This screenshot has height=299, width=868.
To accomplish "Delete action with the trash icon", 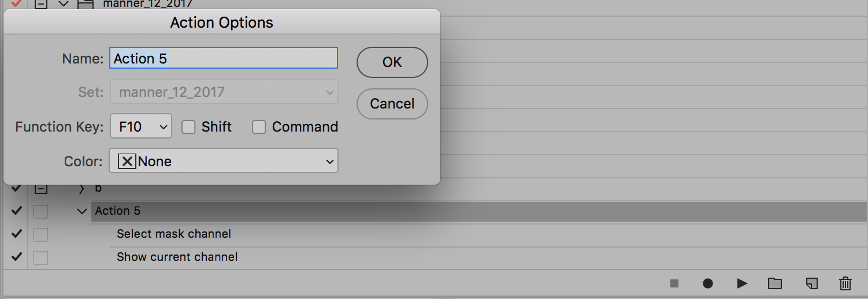I will coord(845,283).
